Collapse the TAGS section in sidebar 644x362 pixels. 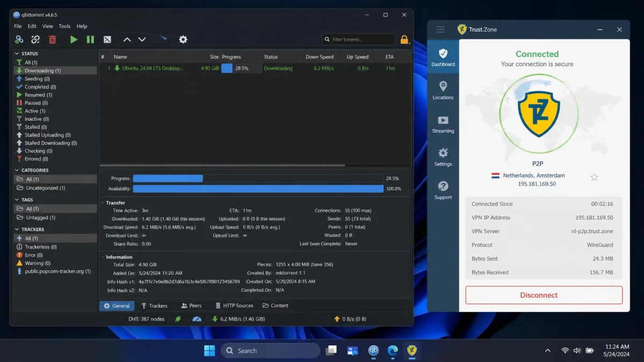pos(17,200)
